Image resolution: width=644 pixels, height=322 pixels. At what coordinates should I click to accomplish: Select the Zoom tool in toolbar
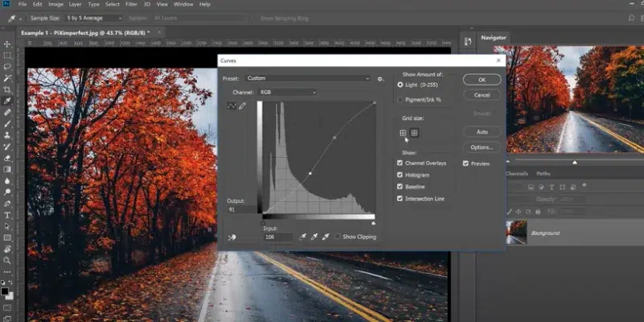pos(7,260)
